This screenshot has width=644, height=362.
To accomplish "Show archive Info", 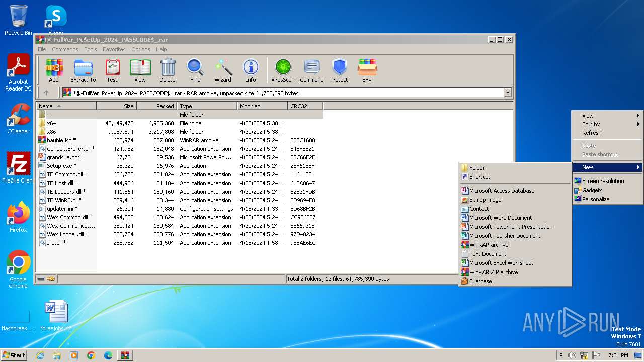I will 251,71.
